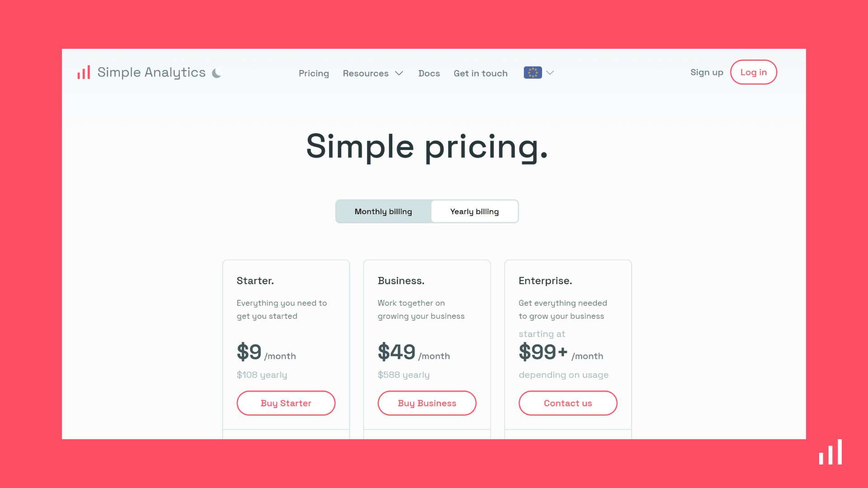Select Monthly billing toggle
The width and height of the screenshot is (868, 488).
tap(383, 211)
